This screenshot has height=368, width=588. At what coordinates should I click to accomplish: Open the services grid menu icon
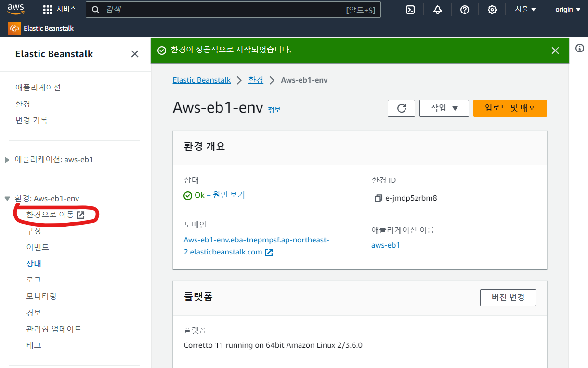click(x=48, y=10)
